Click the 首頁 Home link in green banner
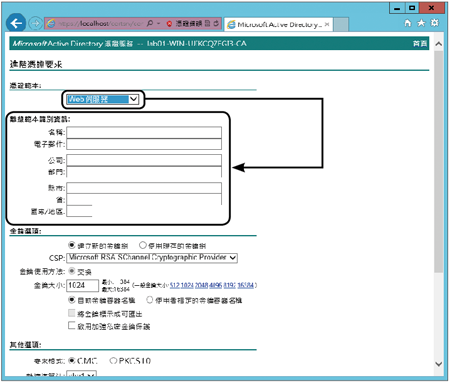The width and height of the screenshot is (450, 383). tap(420, 44)
